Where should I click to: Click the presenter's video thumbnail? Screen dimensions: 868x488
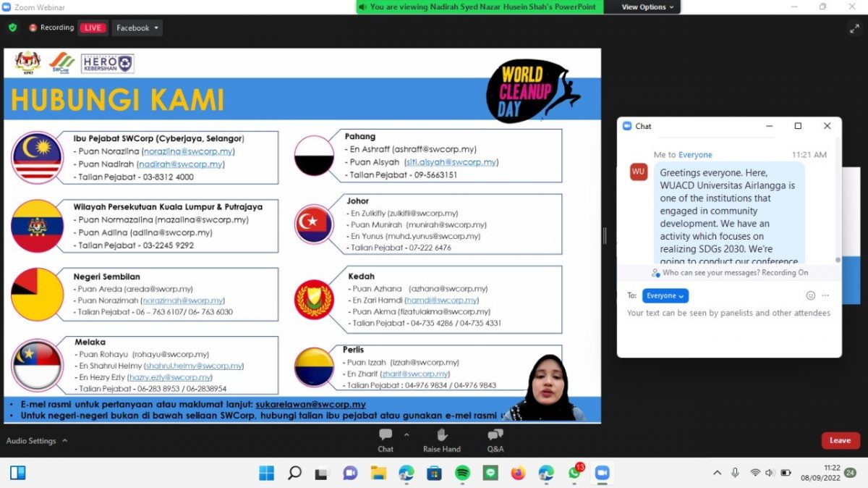(x=545, y=387)
